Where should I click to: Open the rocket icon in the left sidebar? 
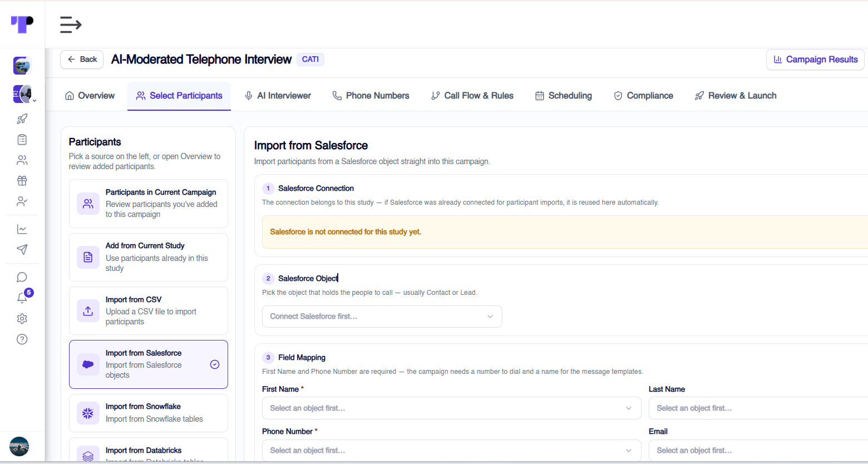tap(22, 119)
